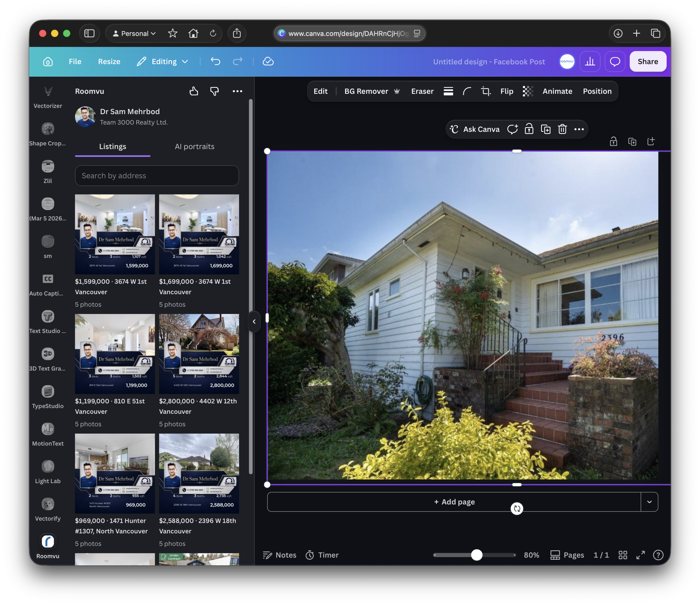Open the analytics chart icon
This screenshot has height=604, width=700.
point(590,62)
